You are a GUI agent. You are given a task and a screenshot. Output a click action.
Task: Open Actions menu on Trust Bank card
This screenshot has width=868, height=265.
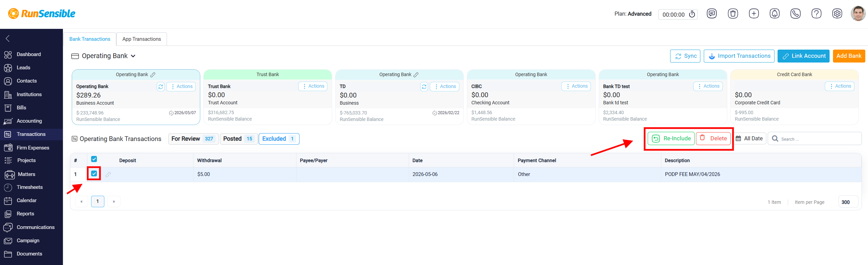[x=313, y=86]
